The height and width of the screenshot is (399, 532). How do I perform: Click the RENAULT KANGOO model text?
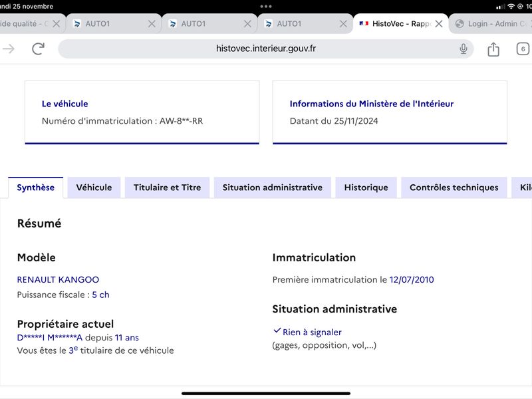(58, 279)
